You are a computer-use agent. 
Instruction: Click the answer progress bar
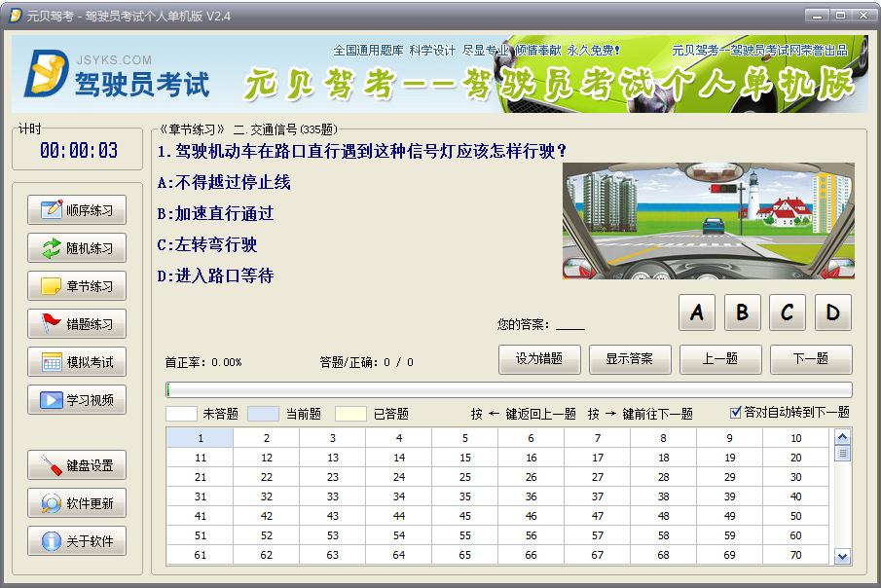508,390
